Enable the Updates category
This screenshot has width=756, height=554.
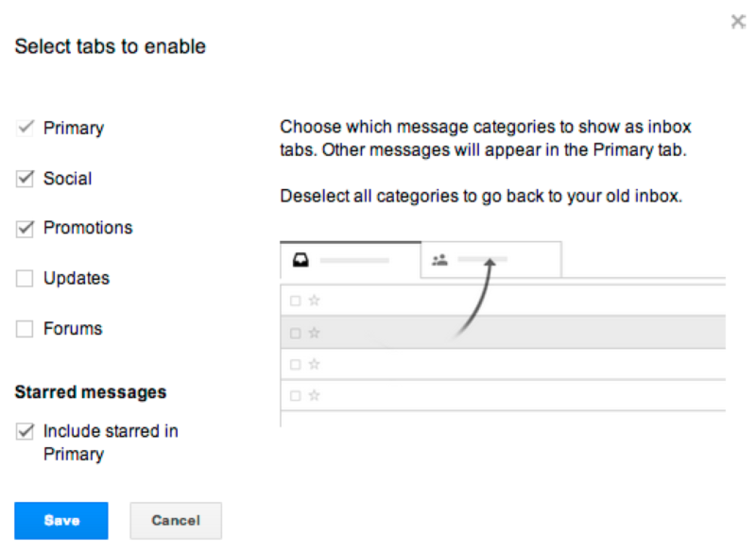25,278
